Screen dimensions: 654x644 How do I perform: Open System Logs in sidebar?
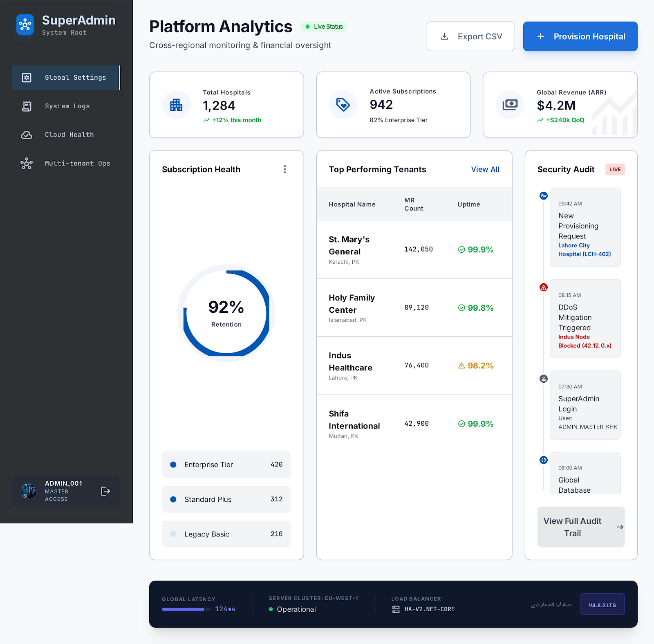[66, 106]
